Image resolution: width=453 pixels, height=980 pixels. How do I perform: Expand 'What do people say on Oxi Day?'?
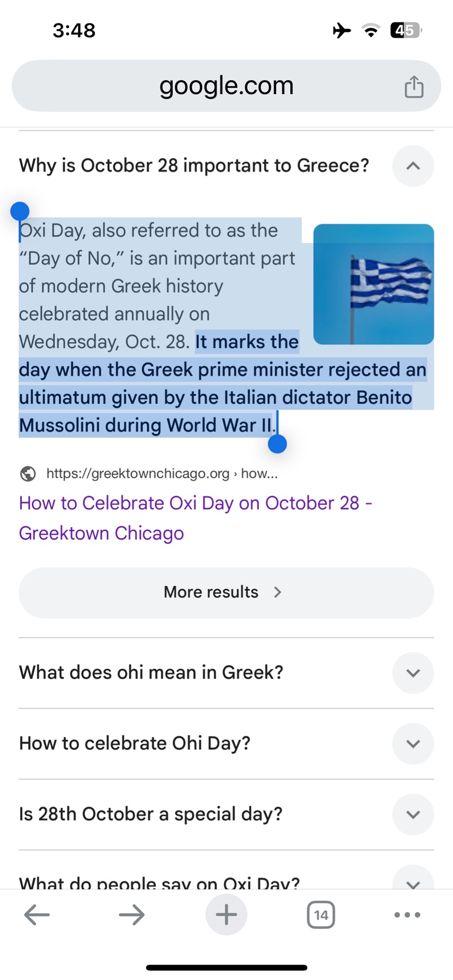click(x=413, y=881)
